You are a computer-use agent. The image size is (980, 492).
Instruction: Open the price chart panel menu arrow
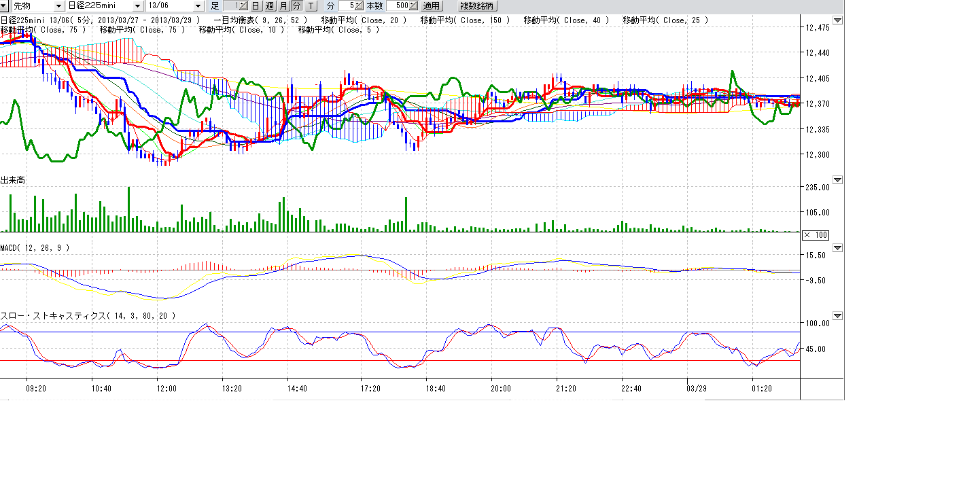tap(837, 21)
